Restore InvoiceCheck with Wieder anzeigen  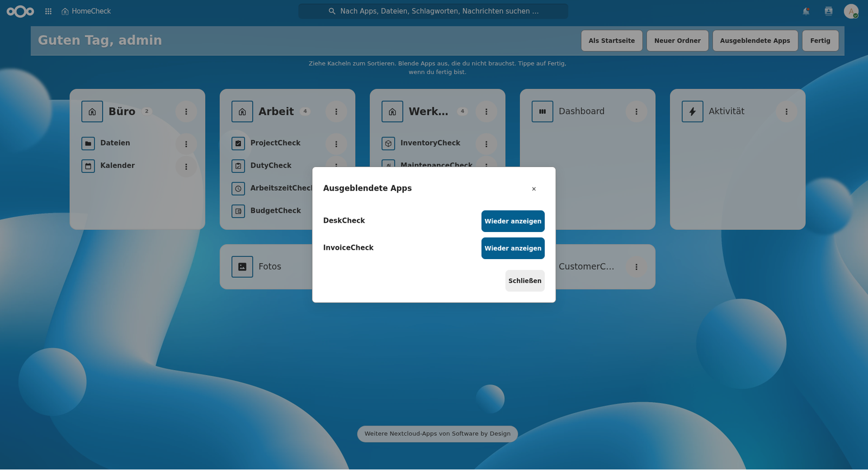coord(513,248)
